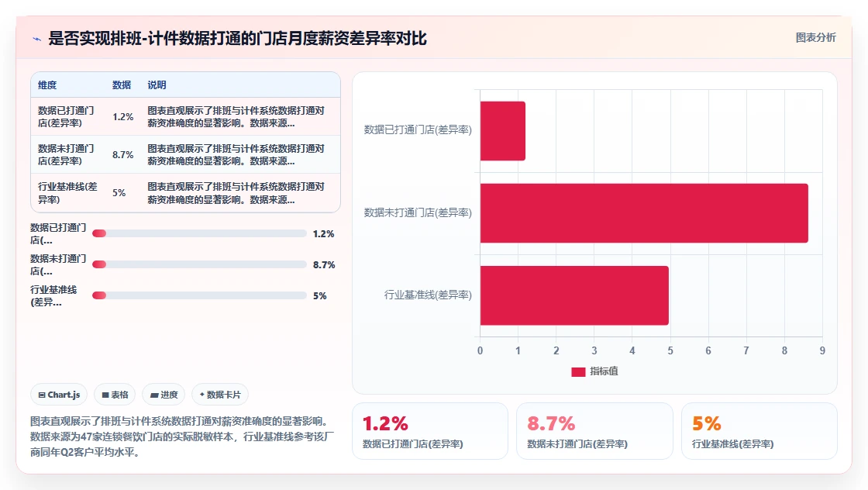The width and height of the screenshot is (868, 490).
Task: Click the 1.2% data card
Action: tap(430, 431)
